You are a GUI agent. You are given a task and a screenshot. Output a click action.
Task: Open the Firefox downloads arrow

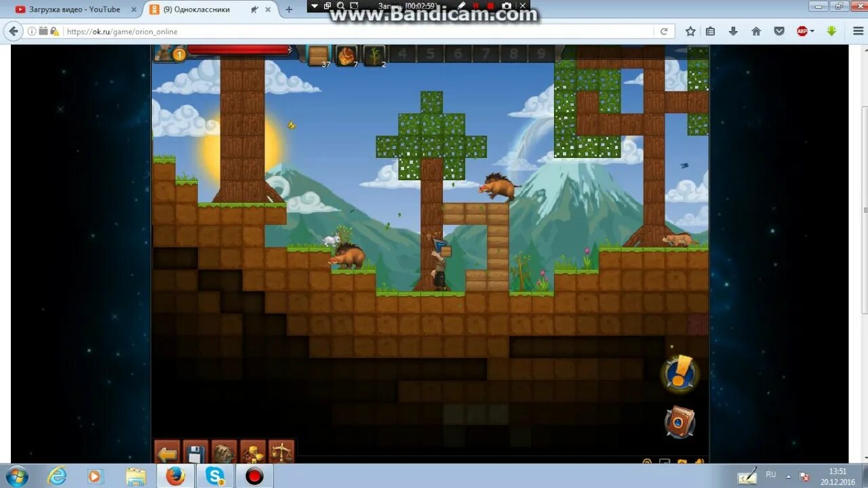tap(733, 31)
